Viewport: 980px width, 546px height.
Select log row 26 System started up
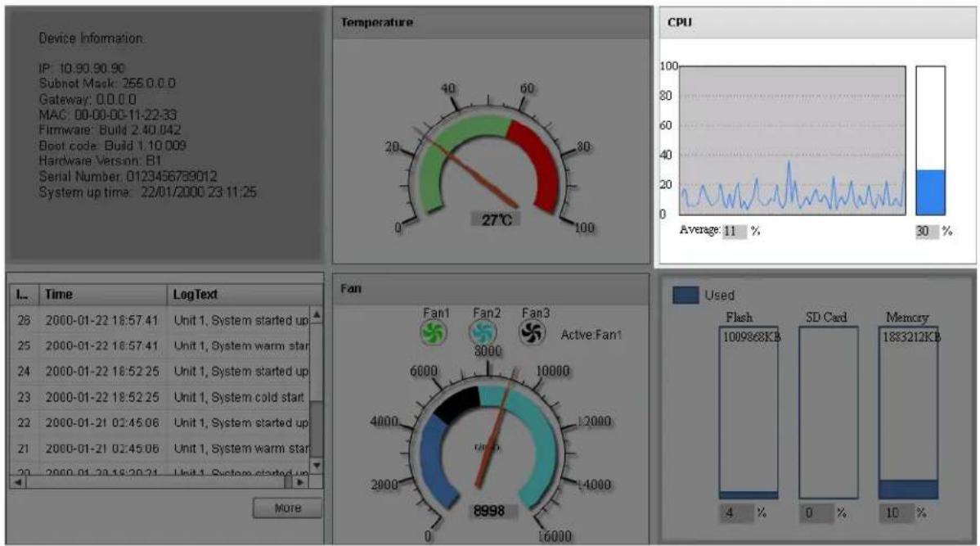pyautogui.click(x=160, y=320)
